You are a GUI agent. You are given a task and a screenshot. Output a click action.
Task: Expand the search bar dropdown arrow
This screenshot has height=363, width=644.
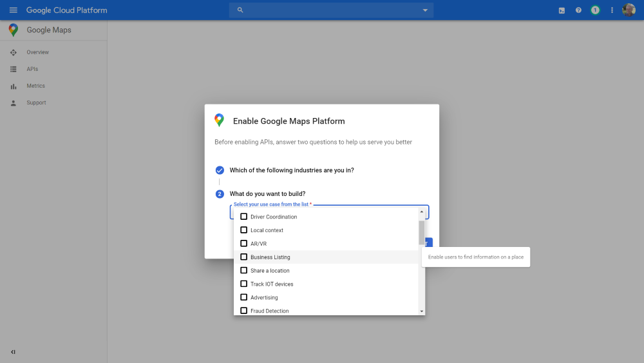click(x=425, y=10)
